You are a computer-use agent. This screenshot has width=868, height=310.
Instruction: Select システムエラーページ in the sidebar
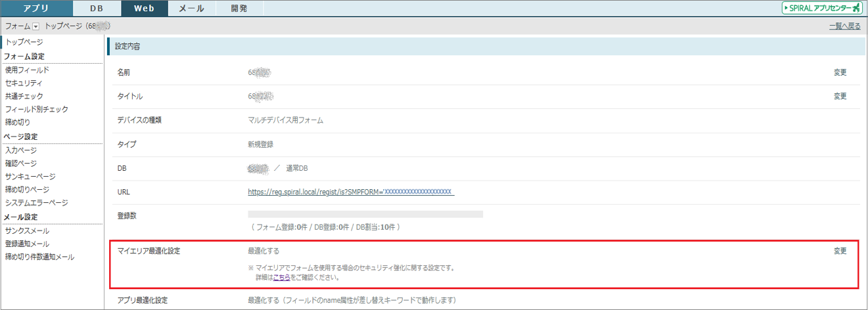click(x=36, y=203)
